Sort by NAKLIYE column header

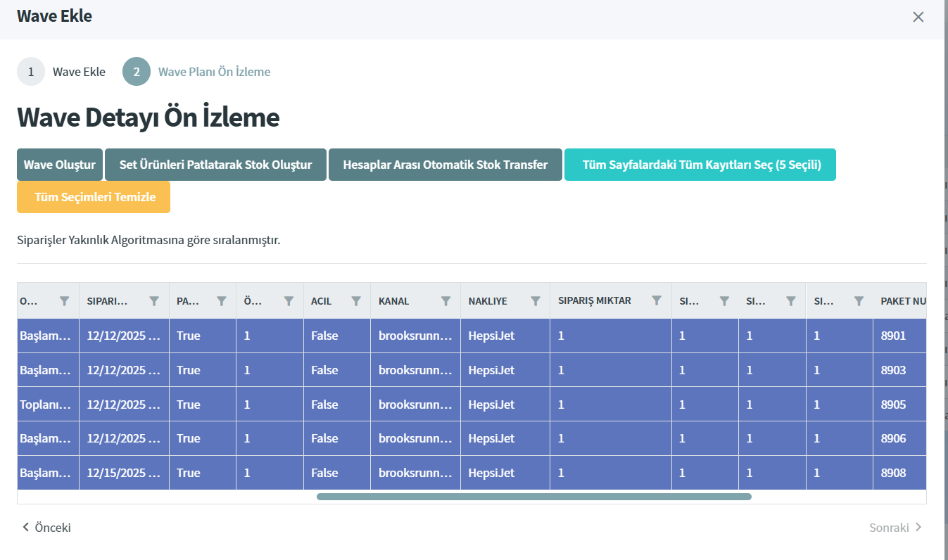488,301
